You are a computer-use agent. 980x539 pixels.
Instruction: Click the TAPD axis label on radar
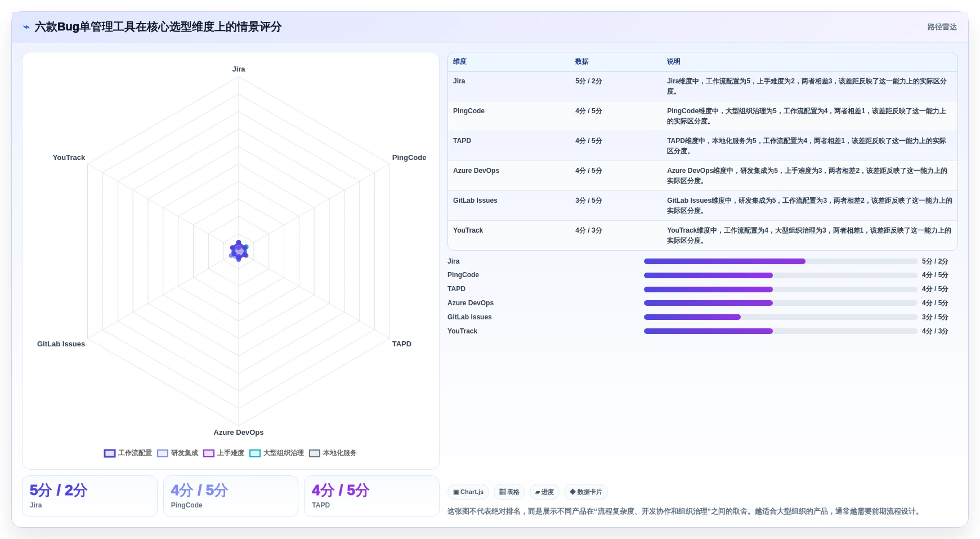(402, 344)
